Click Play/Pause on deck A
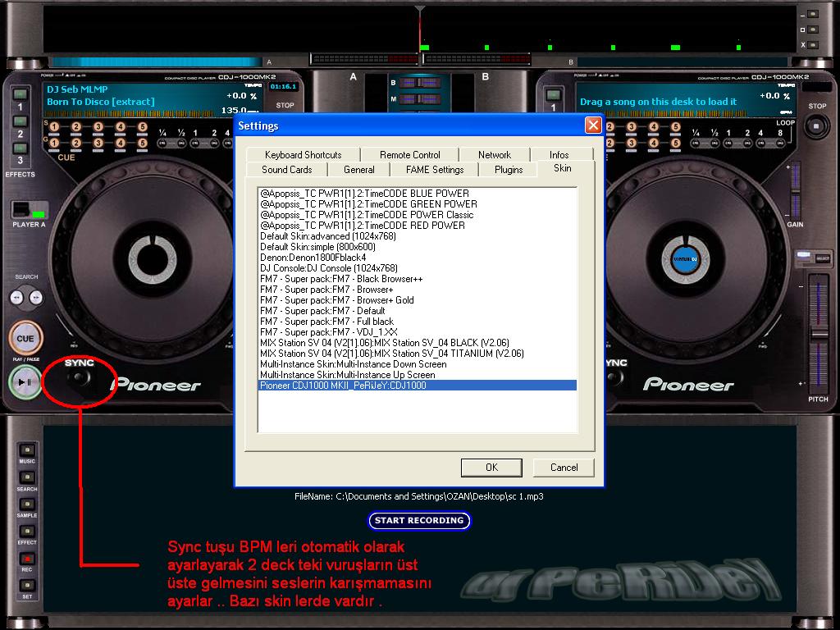Image resolution: width=840 pixels, height=630 pixels. (x=25, y=382)
